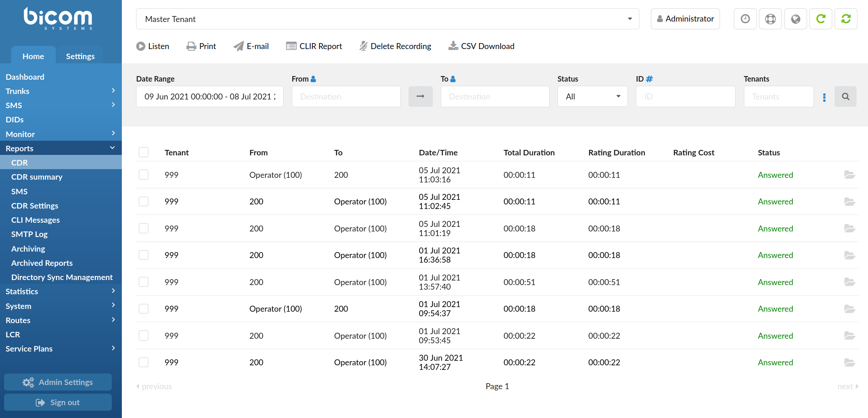Viewport: 868px width, 418px height.
Task: Open folder icon for 01 Jul 09:53:45 call
Action: [x=850, y=335]
